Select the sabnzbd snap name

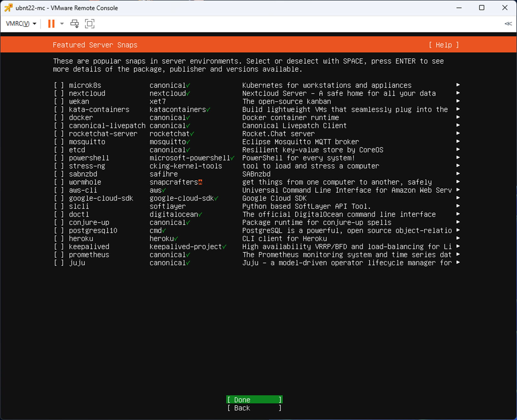tap(83, 174)
